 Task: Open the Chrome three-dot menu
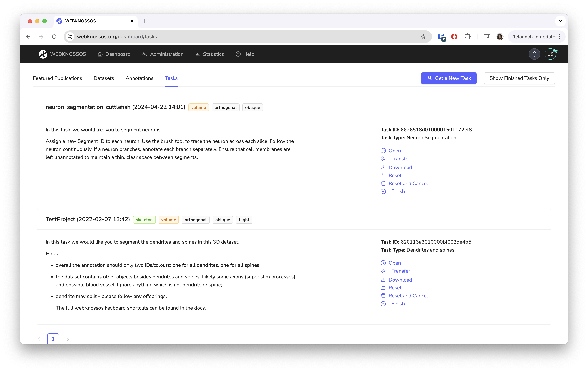(x=560, y=37)
